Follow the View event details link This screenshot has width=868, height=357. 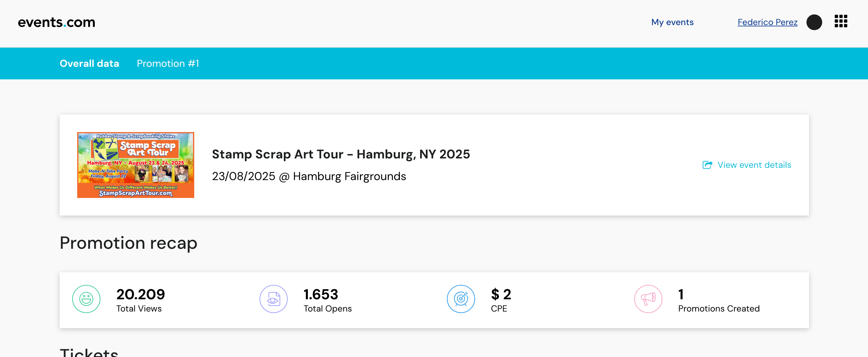click(754, 165)
